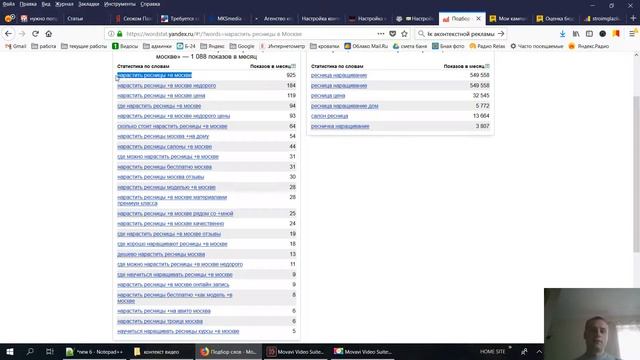Open a new browser tab with plus

(x=633, y=18)
